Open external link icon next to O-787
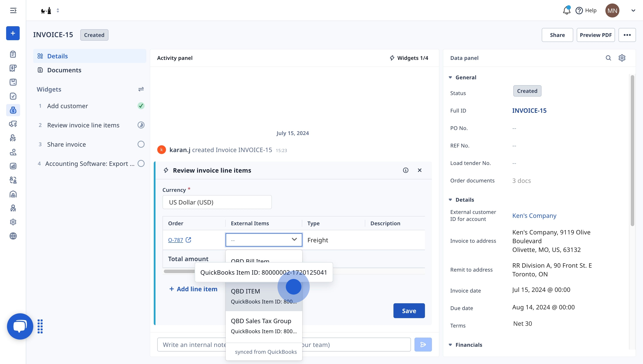Image resolution: width=643 pixels, height=364 pixels. [188, 240]
